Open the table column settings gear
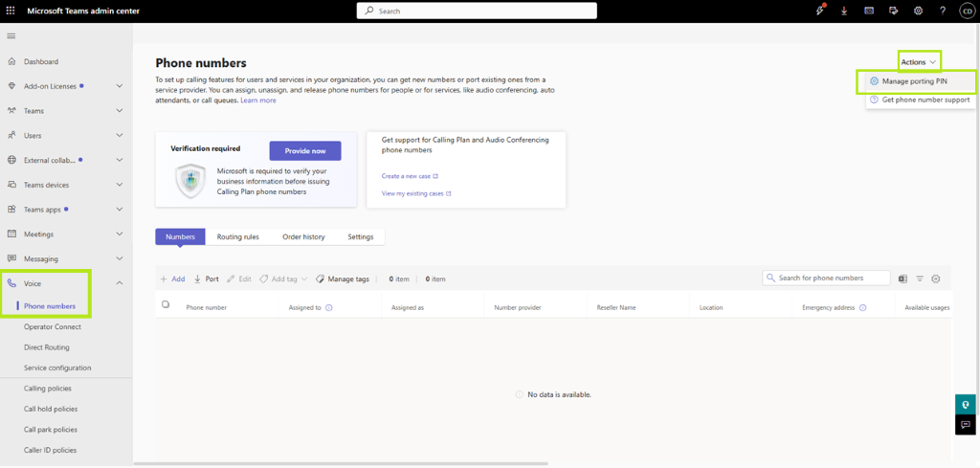The width and height of the screenshot is (980, 468). (x=936, y=279)
